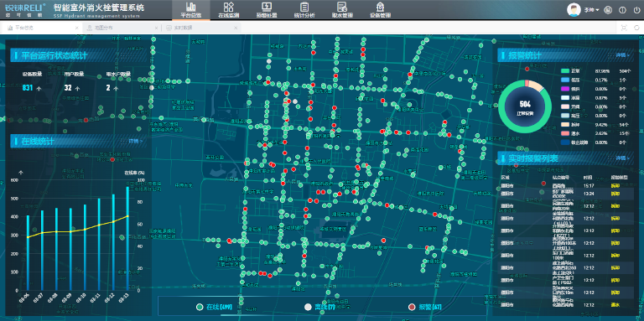Close the 地图分布 tab
Image resolution: width=644 pixels, height=321 pixels.
[156, 28]
